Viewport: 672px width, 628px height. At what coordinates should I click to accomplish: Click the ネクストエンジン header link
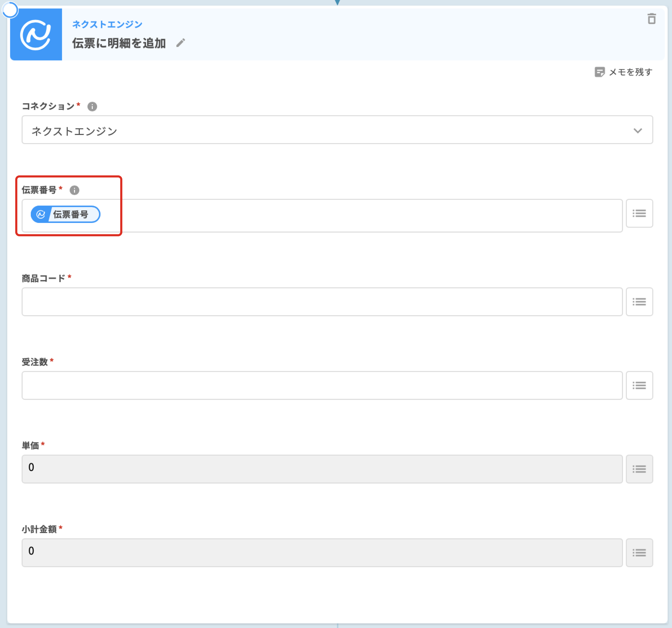tap(107, 24)
